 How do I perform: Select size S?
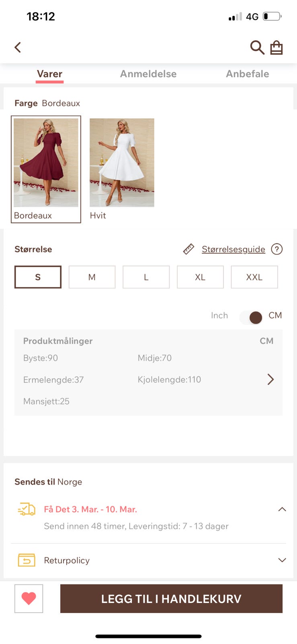[38, 277]
